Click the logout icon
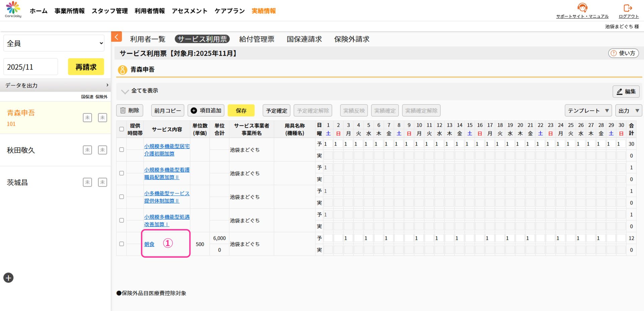 coord(628,8)
